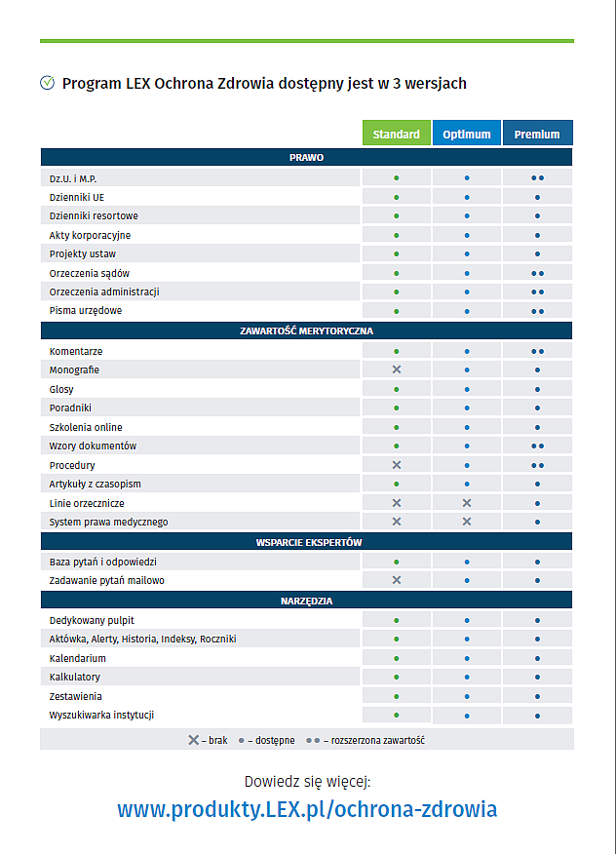Click the 'Wyszukiwarka instytucji' row label

tap(101, 716)
